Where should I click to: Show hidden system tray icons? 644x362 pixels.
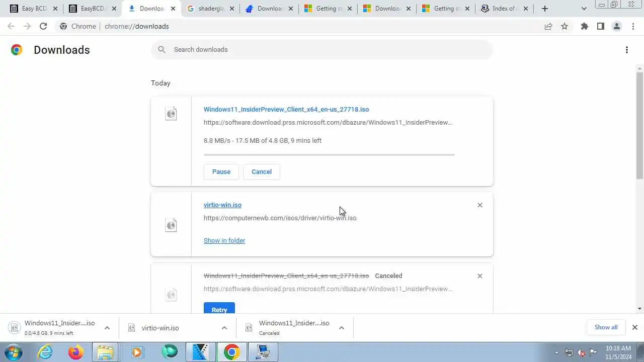pos(556,352)
